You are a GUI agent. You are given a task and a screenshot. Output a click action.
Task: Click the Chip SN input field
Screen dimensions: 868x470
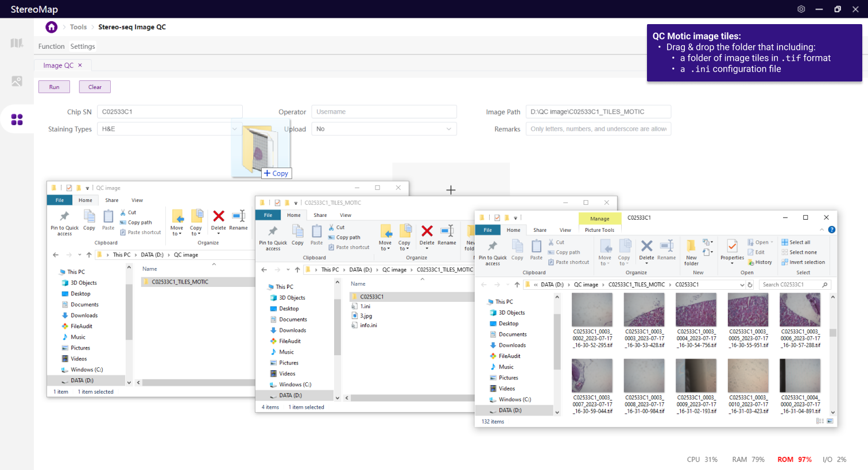click(169, 112)
